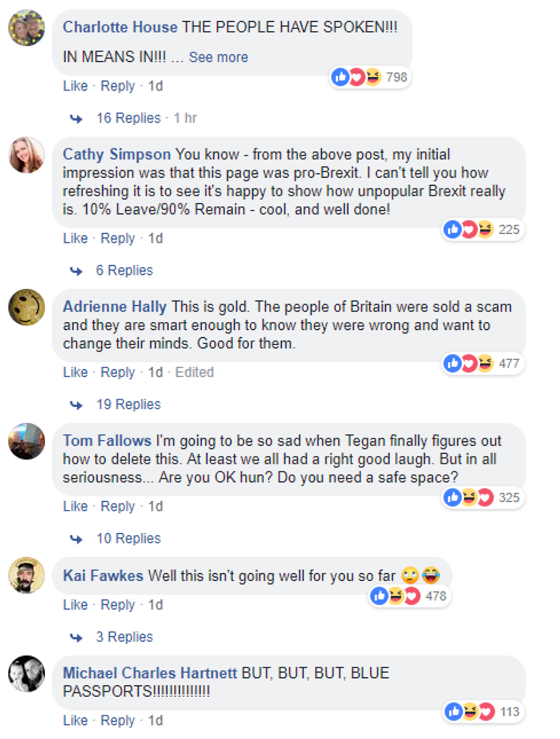The image size is (560, 739).
Task: Click the 478 reactions on Kai Fawkes' comment
Action: pos(409,596)
